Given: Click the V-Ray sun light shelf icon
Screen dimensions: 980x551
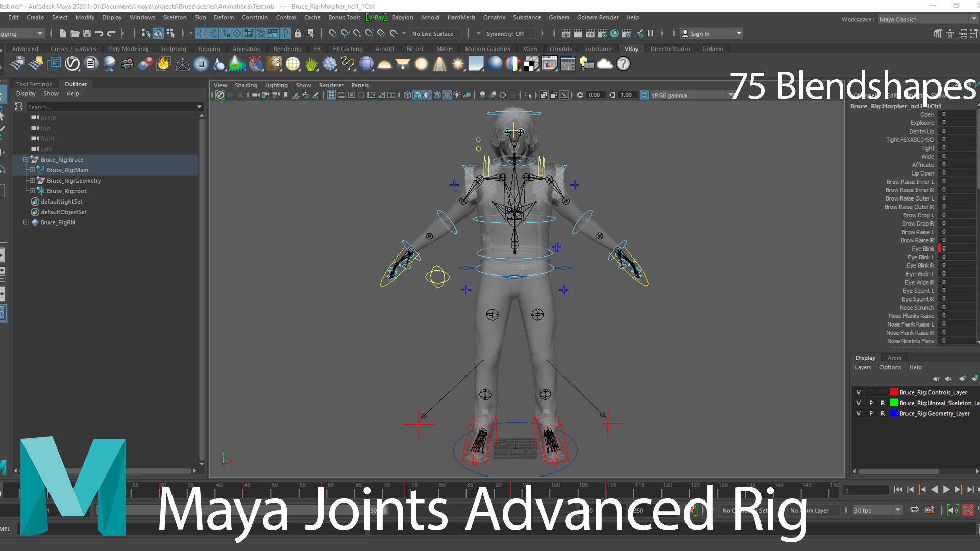Looking at the screenshot, I should 458,64.
